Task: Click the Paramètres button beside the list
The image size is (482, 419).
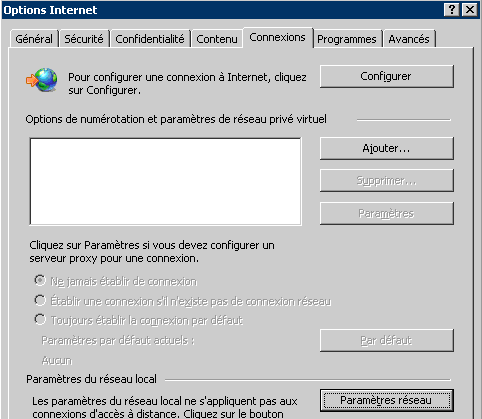Action: click(387, 213)
